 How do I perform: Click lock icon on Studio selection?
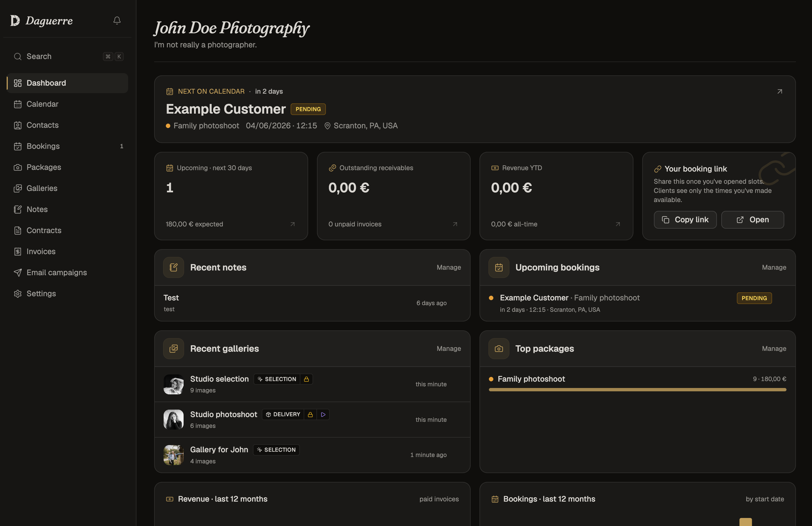(x=306, y=379)
